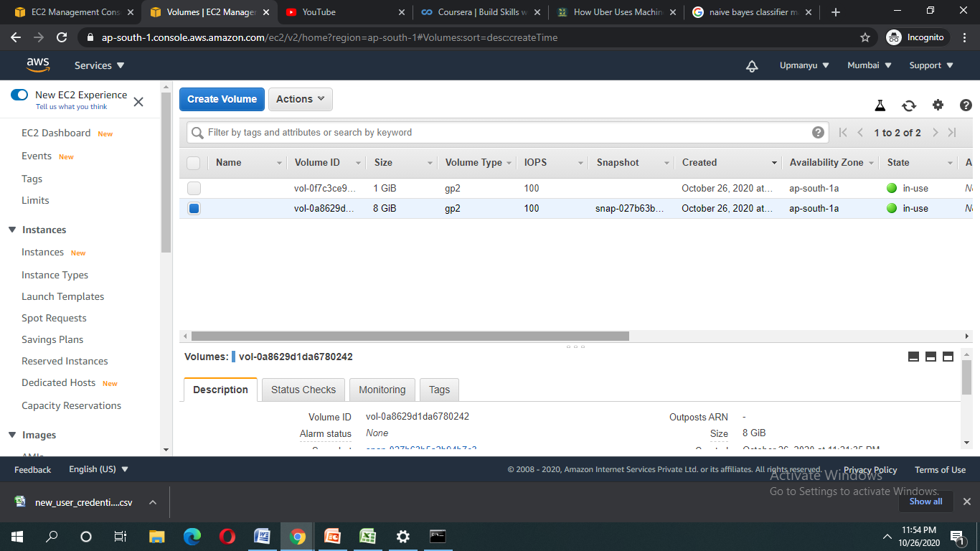Go to the previous results page
Screen dimensions: 980x551
click(860, 132)
